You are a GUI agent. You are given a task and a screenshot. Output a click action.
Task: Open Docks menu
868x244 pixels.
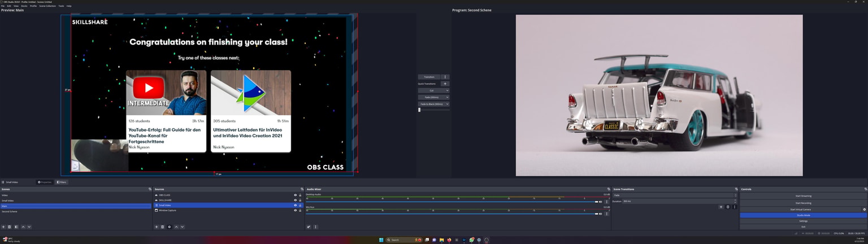(x=24, y=6)
